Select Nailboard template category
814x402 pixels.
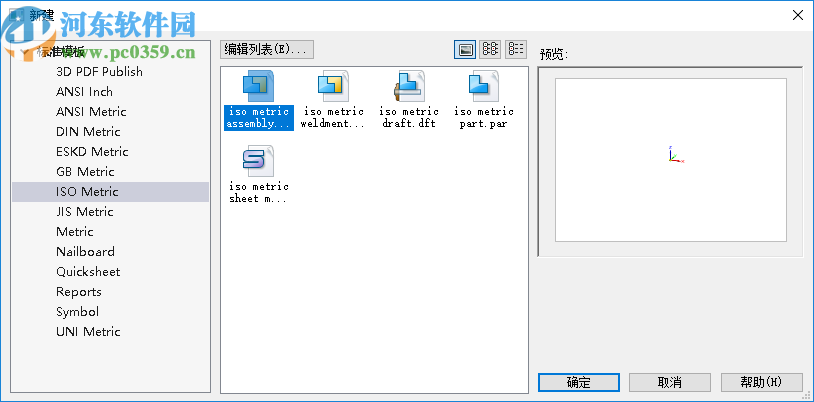pyautogui.click(x=85, y=252)
